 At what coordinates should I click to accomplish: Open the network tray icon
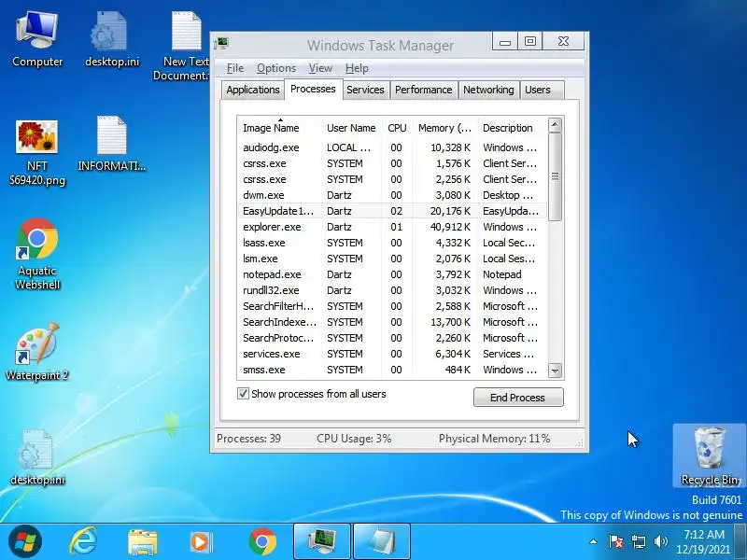[639, 541]
